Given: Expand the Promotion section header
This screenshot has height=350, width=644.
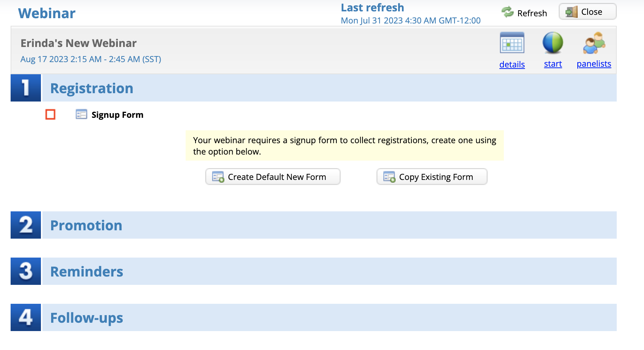Looking at the screenshot, I should coord(329,225).
